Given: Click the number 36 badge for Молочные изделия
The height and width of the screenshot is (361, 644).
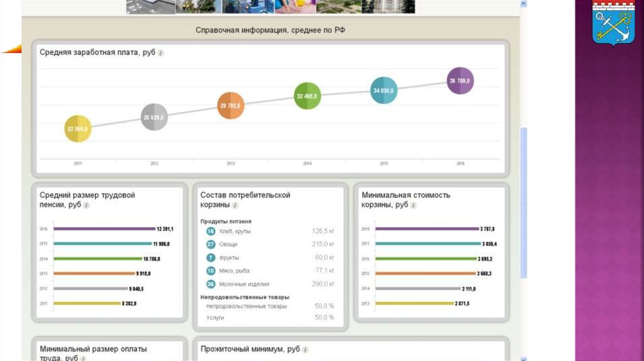Looking at the screenshot, I should [211, 284].
